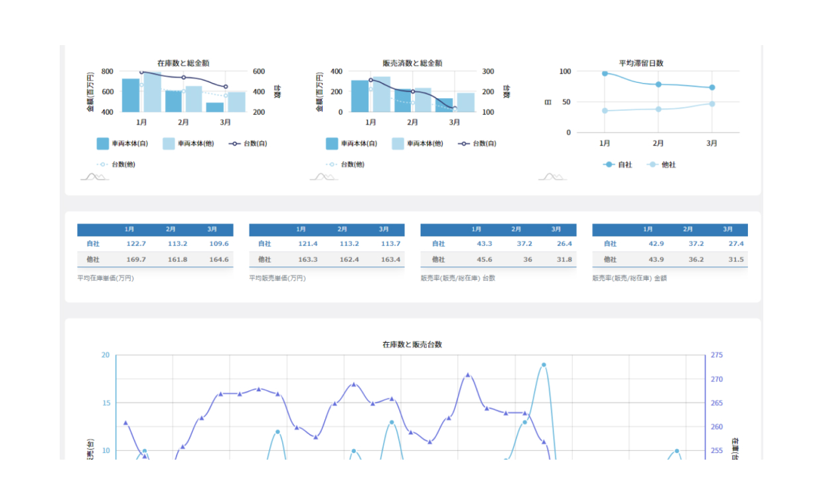Screen dimensions: 823x504
Task: Click value 163.3 in 平均販売単価 table
Action: coord(307,259)
